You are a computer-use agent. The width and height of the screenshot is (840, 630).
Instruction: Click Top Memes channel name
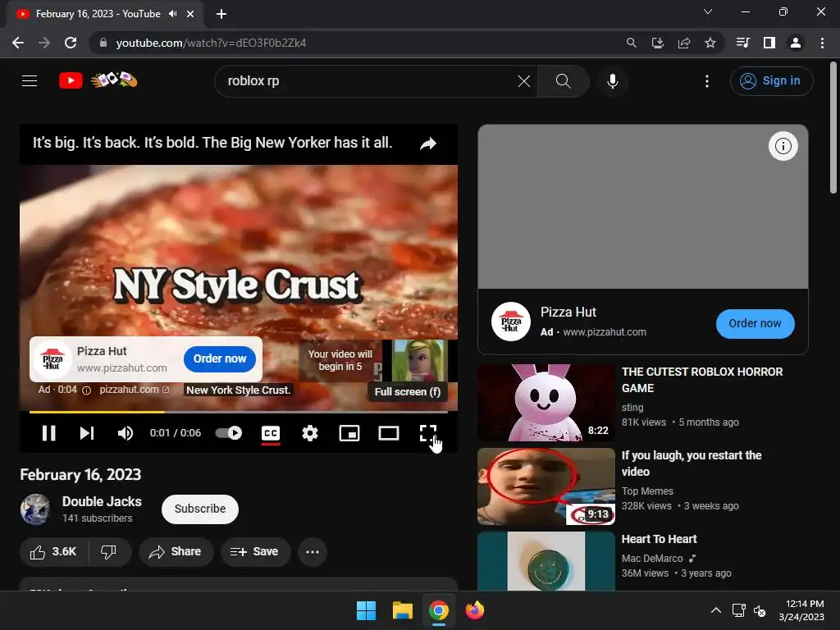(647, 491)
